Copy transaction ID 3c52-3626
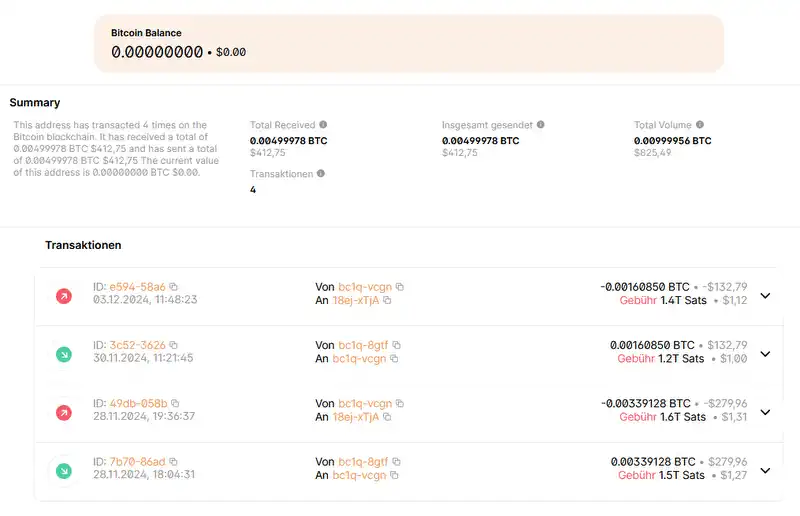800x516 pixels. pyautogui.click(x=173, y=345)
